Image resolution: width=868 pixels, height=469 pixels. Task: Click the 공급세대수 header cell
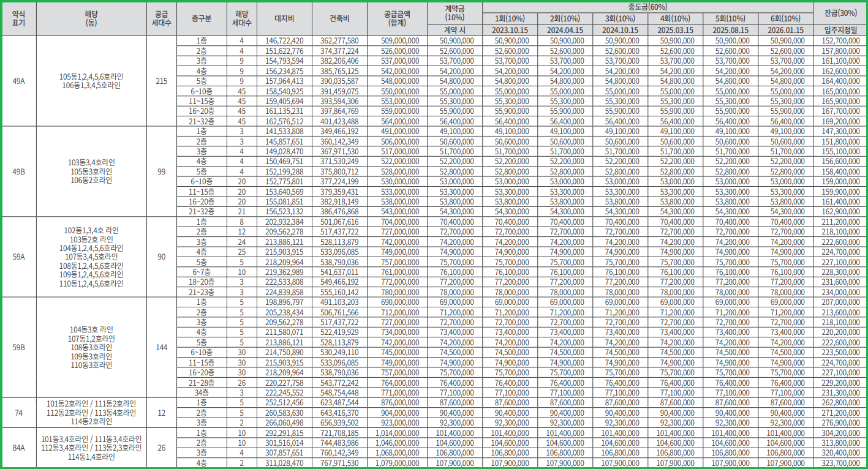(x=162, y=18)
